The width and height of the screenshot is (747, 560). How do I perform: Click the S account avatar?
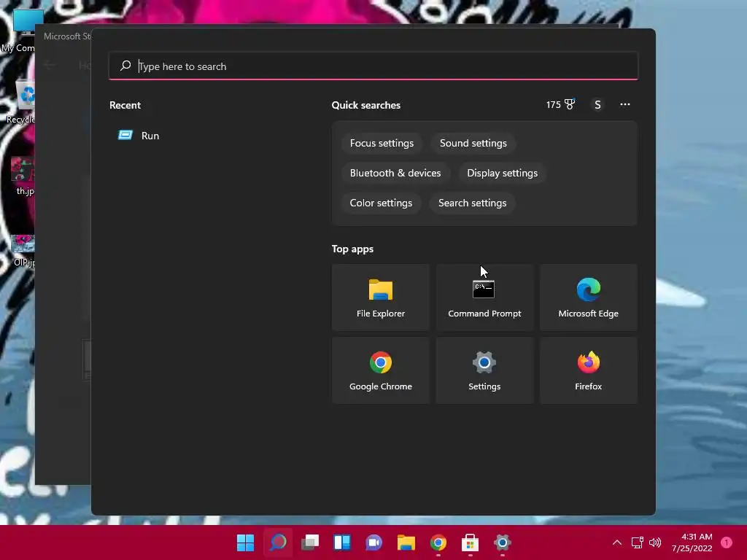click(597, 105)
